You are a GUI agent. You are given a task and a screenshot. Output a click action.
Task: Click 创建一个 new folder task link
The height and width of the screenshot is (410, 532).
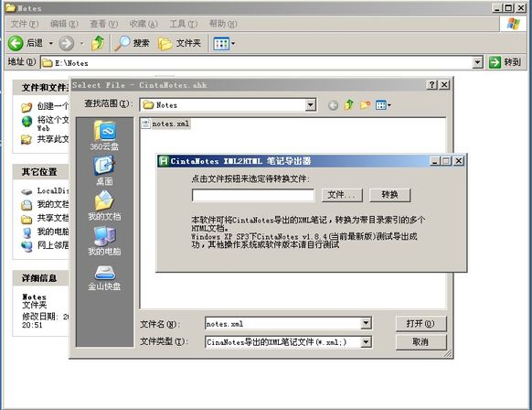(45, 107)
